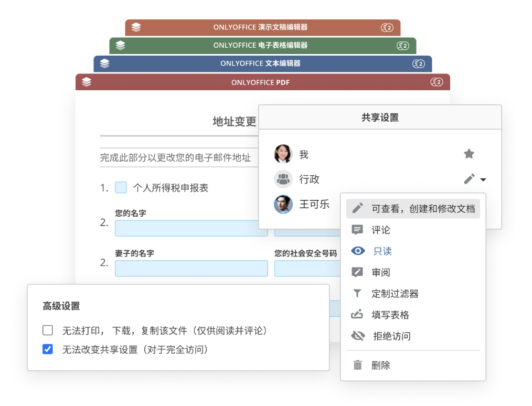Image resolution: width=532 pixels, height=406 pixels.
Task: Tick the 个人所得税申报表 checkbox
Action: coord(121,187)
